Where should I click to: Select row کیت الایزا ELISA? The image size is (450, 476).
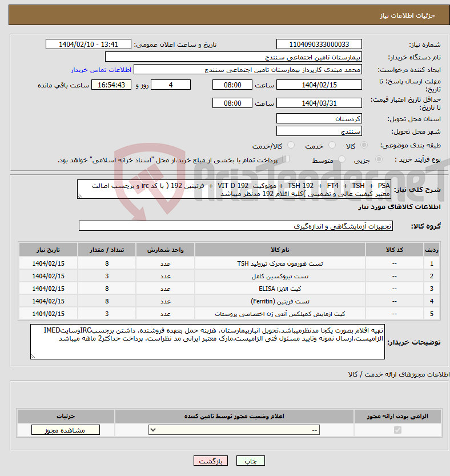tap(229, 289)
